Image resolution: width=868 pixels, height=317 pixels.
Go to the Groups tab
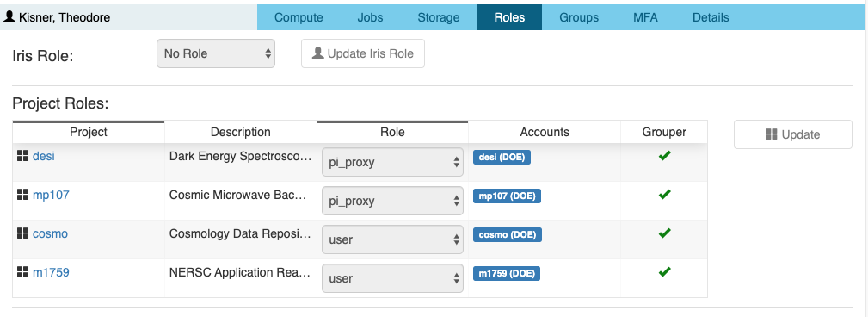(579, 17)
